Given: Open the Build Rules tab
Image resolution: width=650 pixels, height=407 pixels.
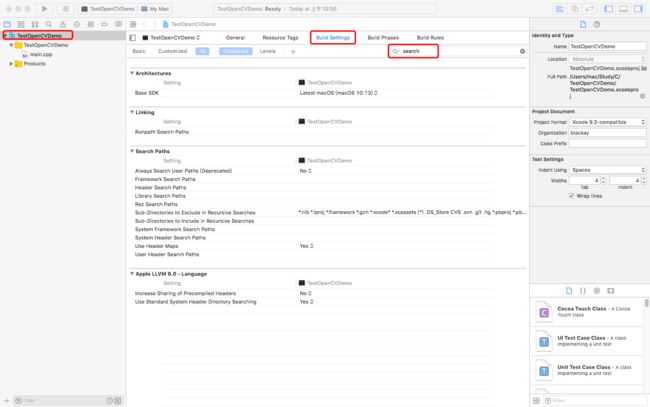Looking at the screenshot, I should coord(430,38).
